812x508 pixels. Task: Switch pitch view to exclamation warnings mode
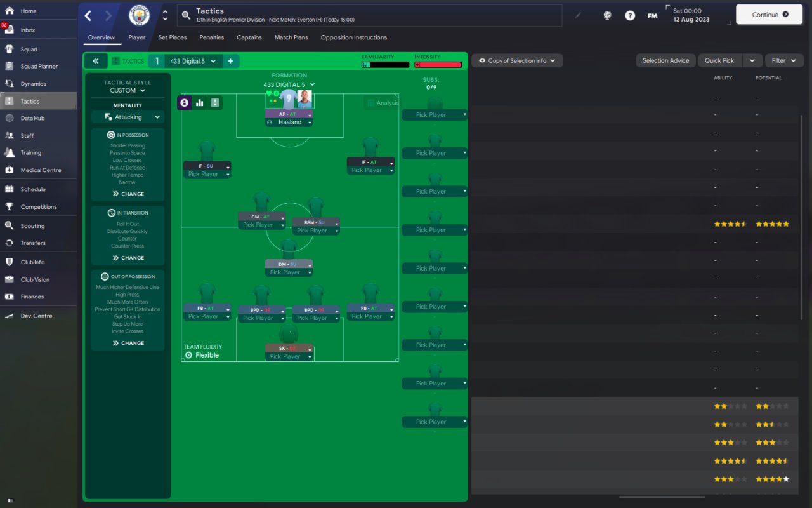click(x=215, y=102)
